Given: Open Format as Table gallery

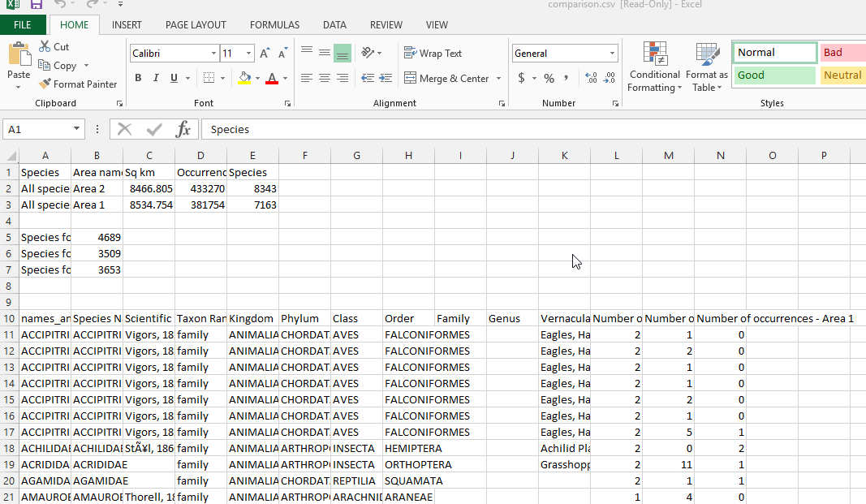Looking at the screenshot, I should coord(707,67).
